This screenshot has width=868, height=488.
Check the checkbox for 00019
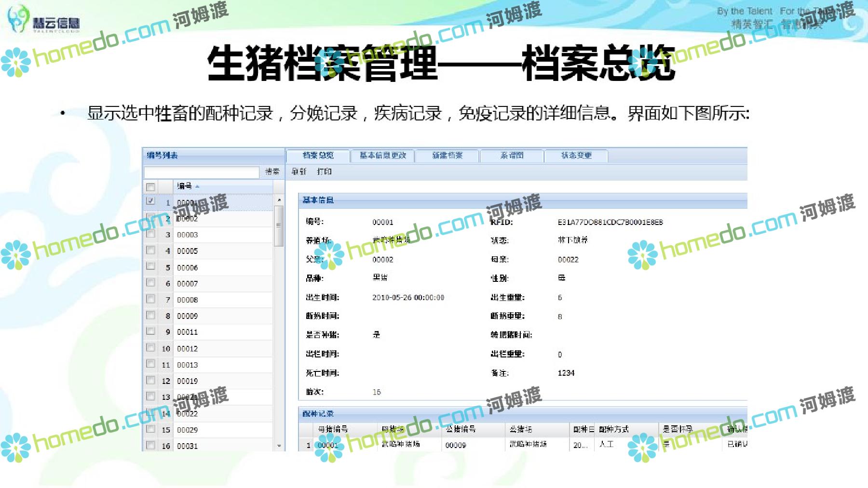click(150, 380)
